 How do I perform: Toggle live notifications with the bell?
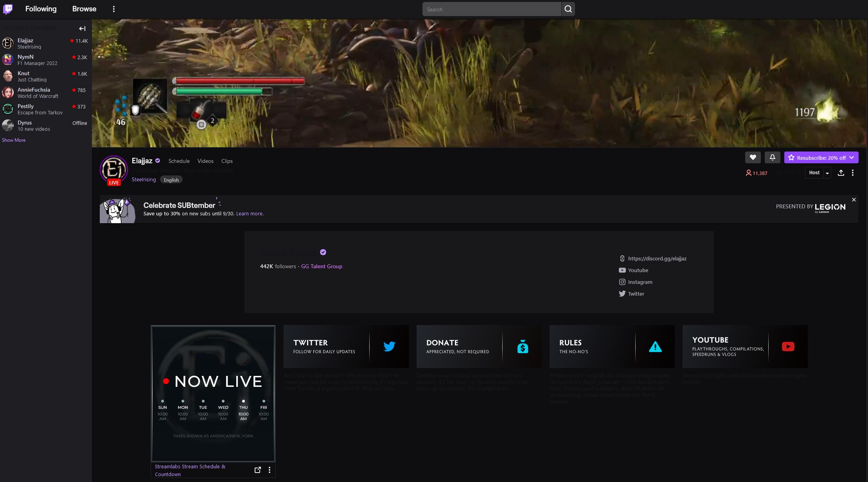772,157
